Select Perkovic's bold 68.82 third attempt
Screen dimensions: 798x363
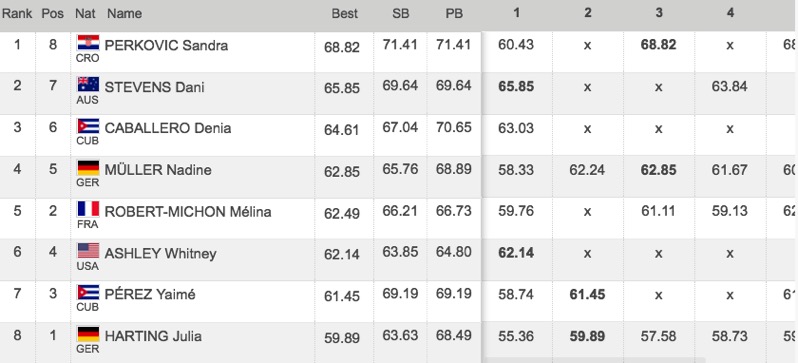tap(659, 45)
